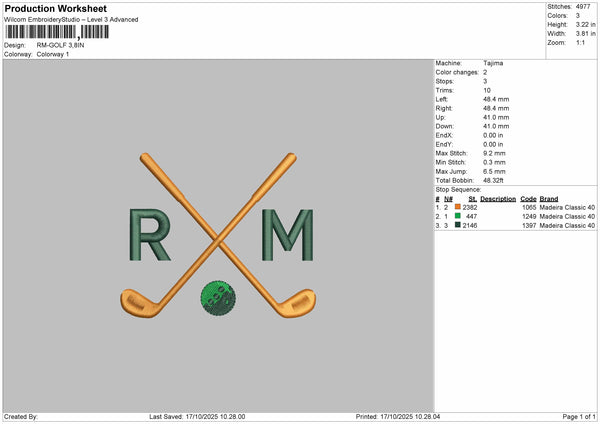Click the Trims value 10
600x424 pixels.
coord(487,90)
